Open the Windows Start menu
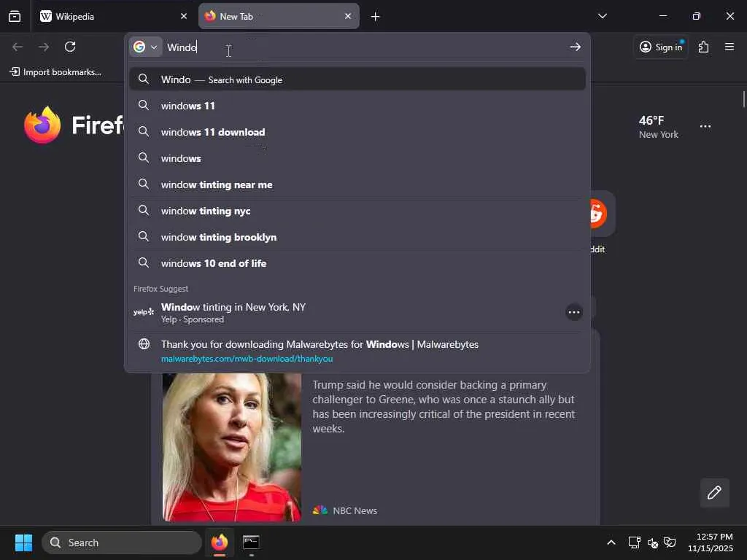 click(x=23, y=542)
